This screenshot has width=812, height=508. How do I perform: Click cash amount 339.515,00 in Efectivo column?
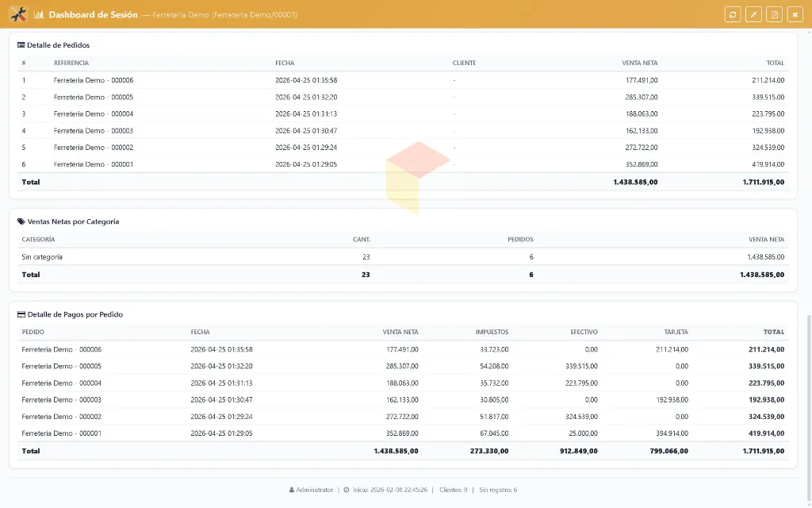pos(581,366)
